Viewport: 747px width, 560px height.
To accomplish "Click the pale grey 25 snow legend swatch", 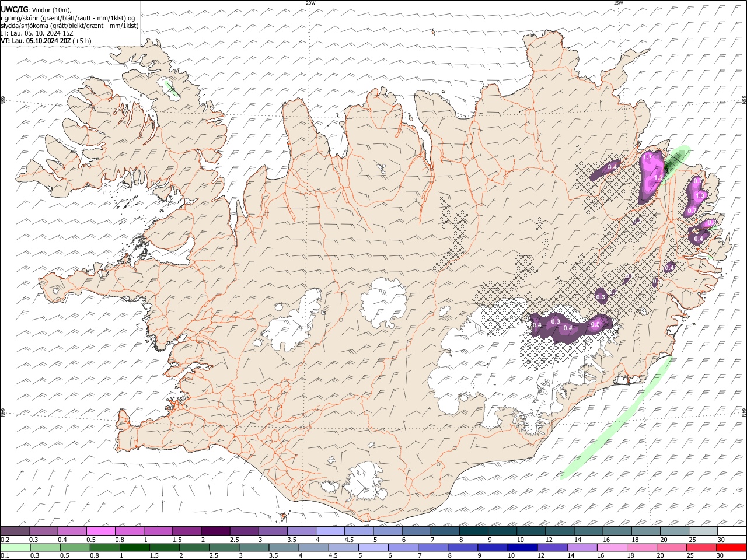I will (x=703, y=531).
